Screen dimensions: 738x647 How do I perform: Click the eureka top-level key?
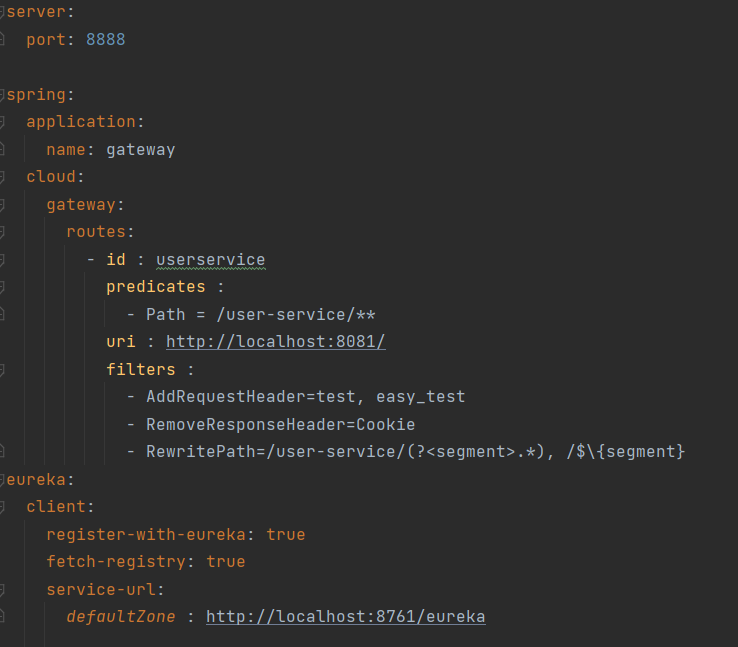(x=36, y=479)
